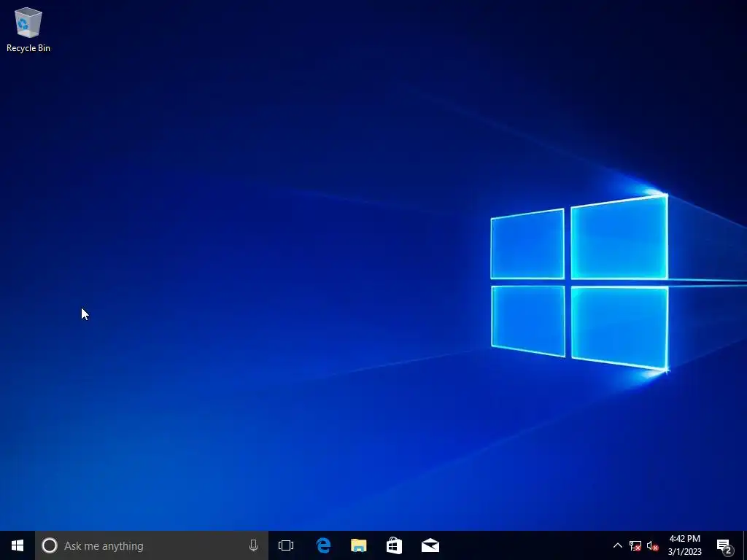
Task: Click the Cortana circle icon
Action: point(49,545)
